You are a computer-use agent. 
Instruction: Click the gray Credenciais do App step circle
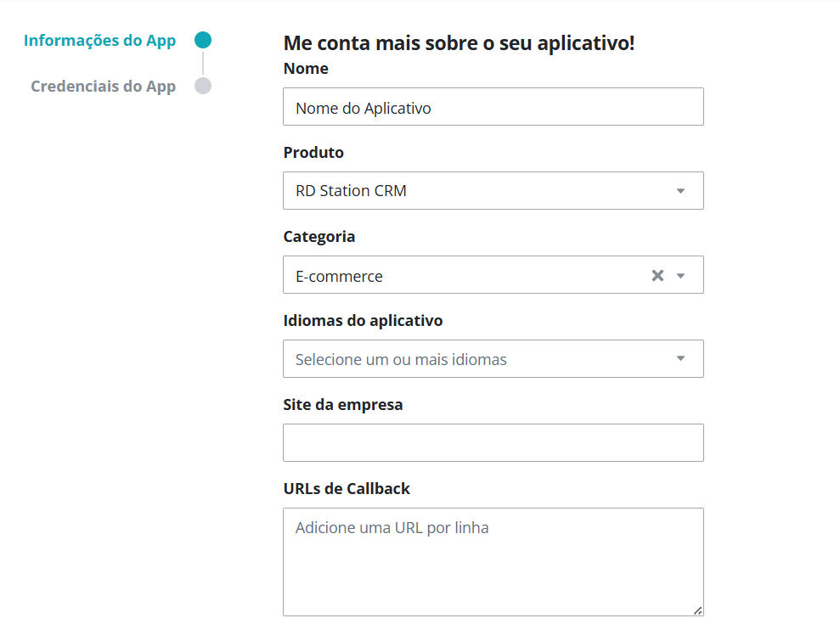[202, 86]
